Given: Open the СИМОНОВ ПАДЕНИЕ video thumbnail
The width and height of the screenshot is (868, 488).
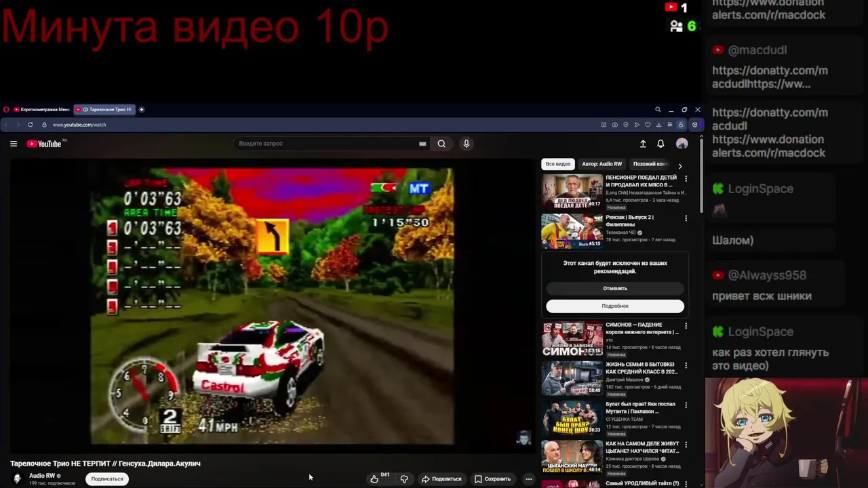Looking at the screenshot, I should click(572, 339).
